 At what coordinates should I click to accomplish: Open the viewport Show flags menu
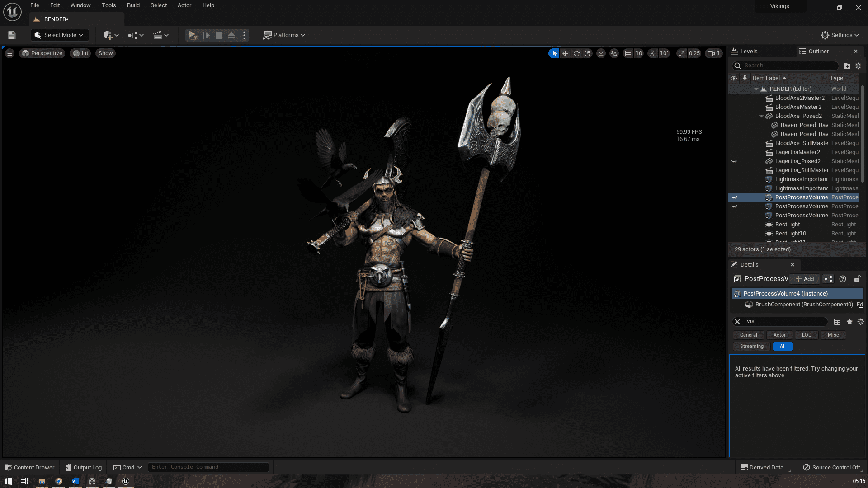(x=105, y=53)
